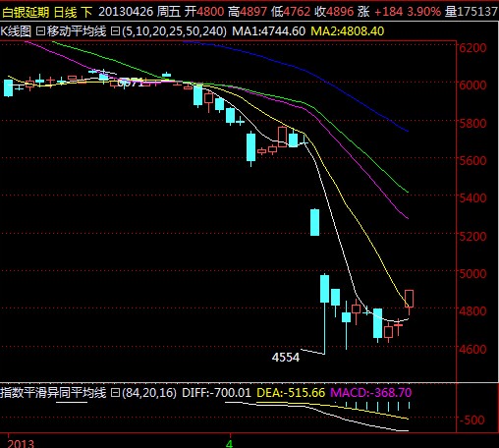Click the 2013 year marker on time axis
The image size is (499, 448).
21,443
